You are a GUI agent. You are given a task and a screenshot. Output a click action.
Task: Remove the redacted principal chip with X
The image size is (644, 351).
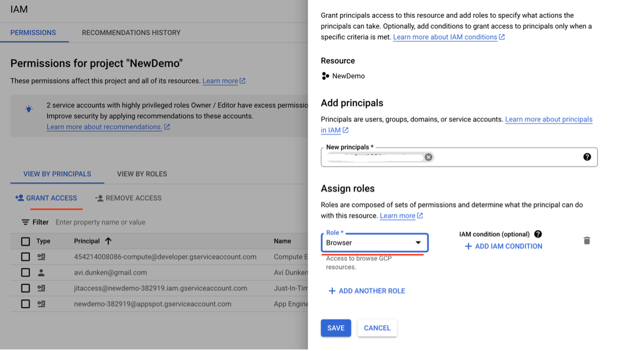click(x=429, y=157)
